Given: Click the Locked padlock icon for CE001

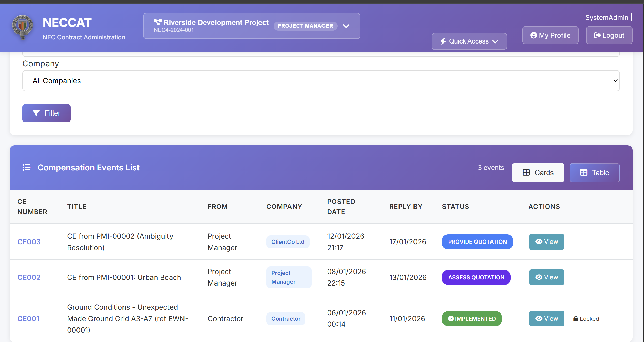Looking at the screenshot, I should tap(576, 319).
